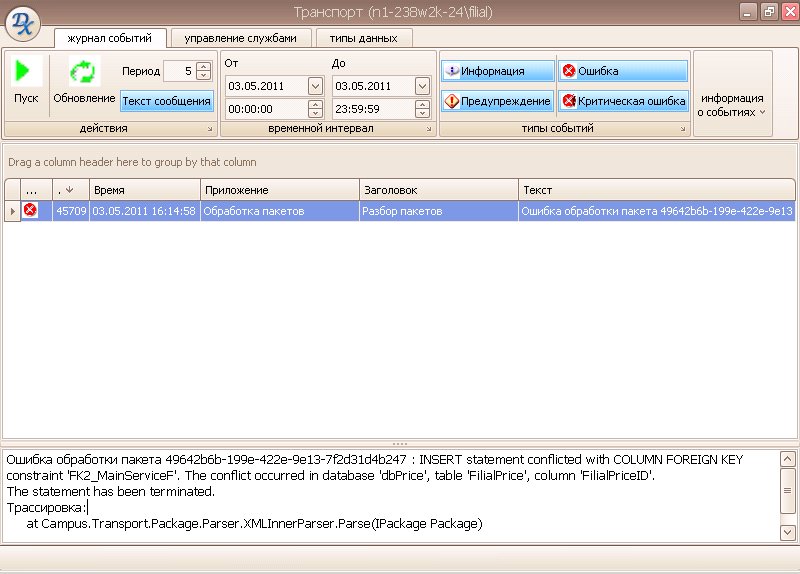The height and width of the screenshot is (574, 800).
Task: Expand the действия group launcher
Action: pyautogui.click(x=210, y=129)
